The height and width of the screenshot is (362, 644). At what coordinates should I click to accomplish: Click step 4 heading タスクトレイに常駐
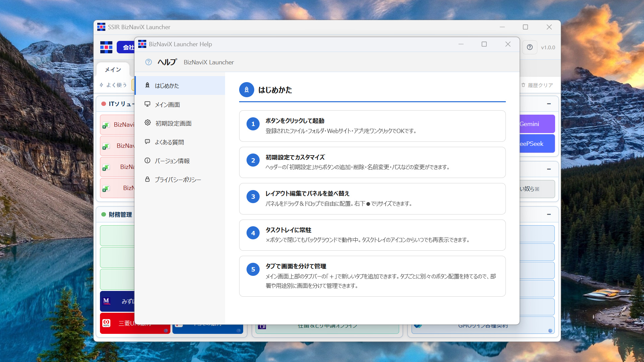[x=288, y=230]
